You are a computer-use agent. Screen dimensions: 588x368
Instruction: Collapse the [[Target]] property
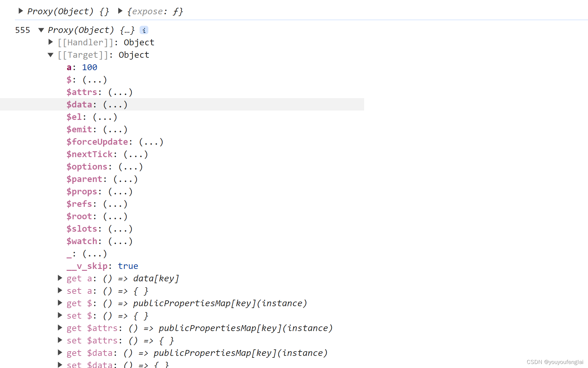(x=51, y=55)
